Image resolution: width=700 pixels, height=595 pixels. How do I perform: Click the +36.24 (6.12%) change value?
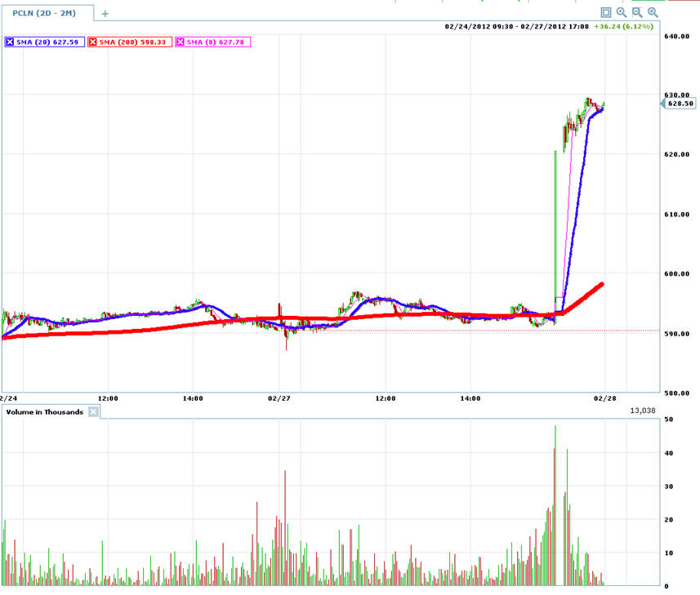624,27
